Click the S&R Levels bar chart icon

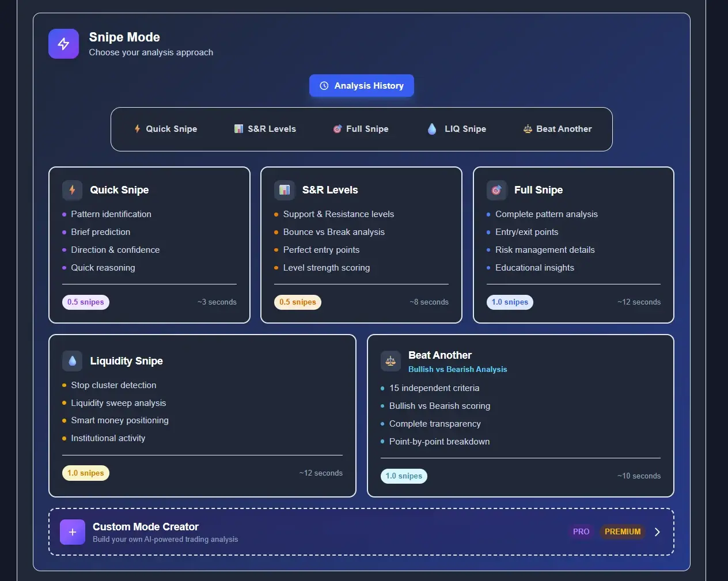coord(285,189)
